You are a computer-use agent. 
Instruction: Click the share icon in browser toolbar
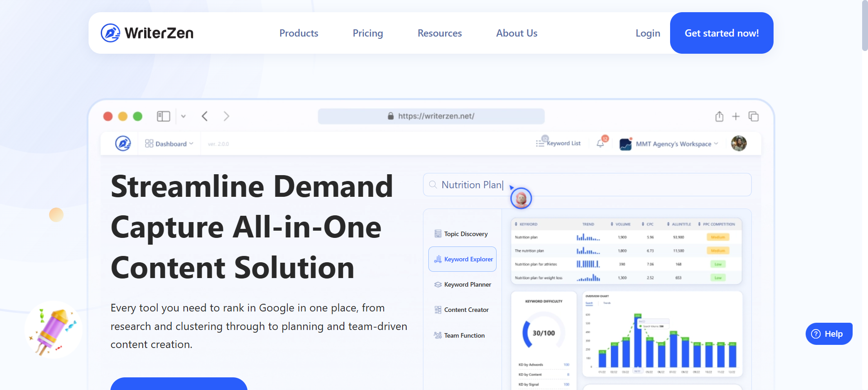click(719, 116)
